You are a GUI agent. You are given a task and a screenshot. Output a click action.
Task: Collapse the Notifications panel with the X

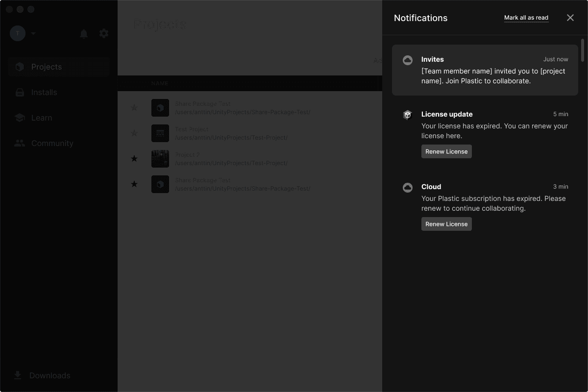(x=570, y=17)
